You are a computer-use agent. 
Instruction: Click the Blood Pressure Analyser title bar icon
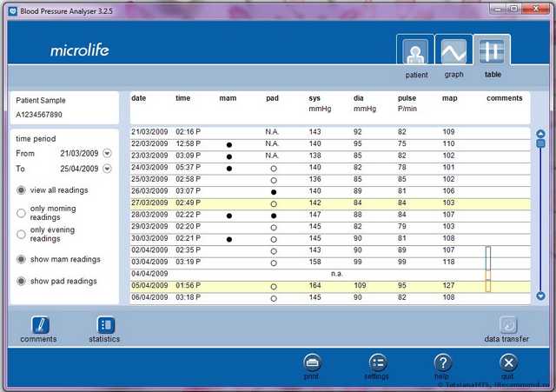pyautogui.click(x=13, y=11)
